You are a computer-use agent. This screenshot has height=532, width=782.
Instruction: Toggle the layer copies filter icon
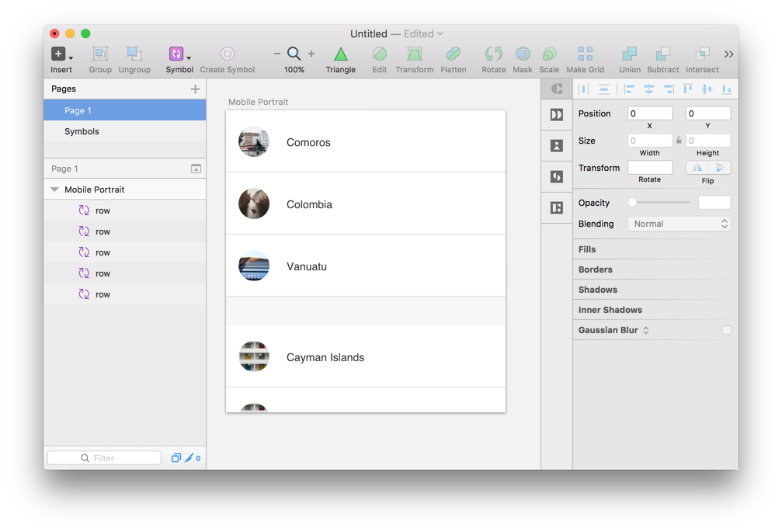(176, 457)
